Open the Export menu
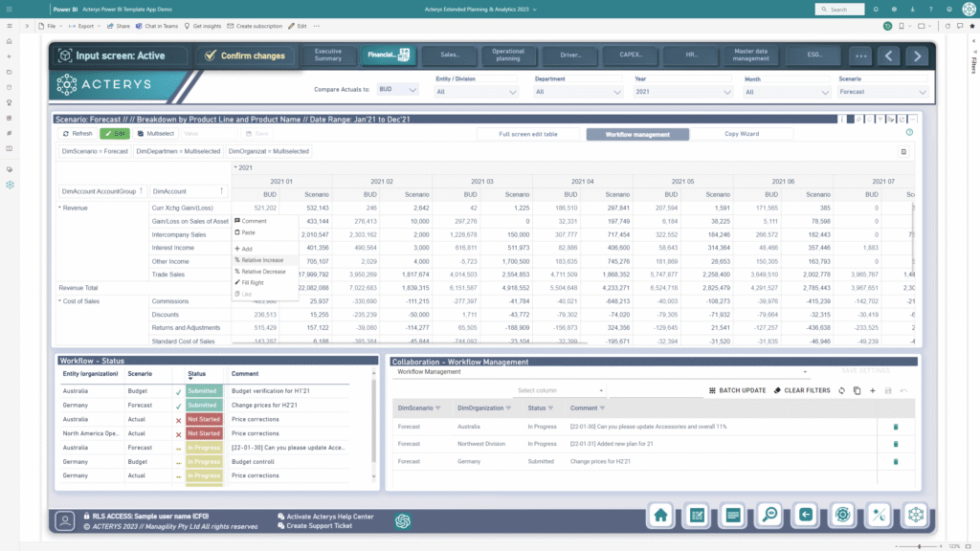This screenshot has width=980, height=551. point(84,26)
